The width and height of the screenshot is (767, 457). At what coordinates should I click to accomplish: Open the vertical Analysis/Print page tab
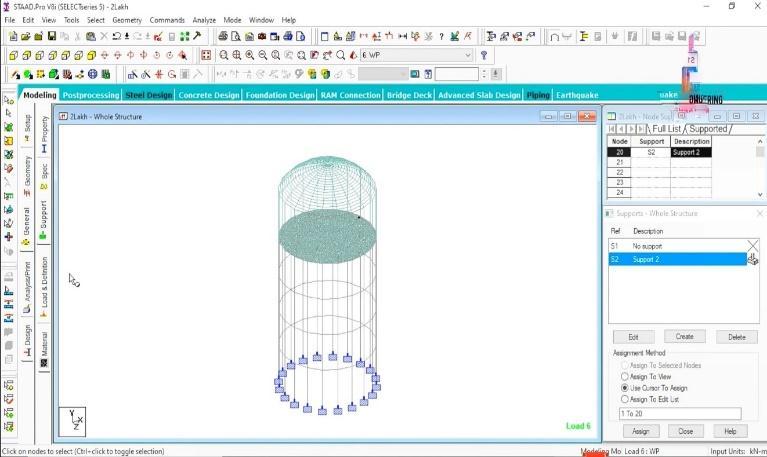pos(27,286)
